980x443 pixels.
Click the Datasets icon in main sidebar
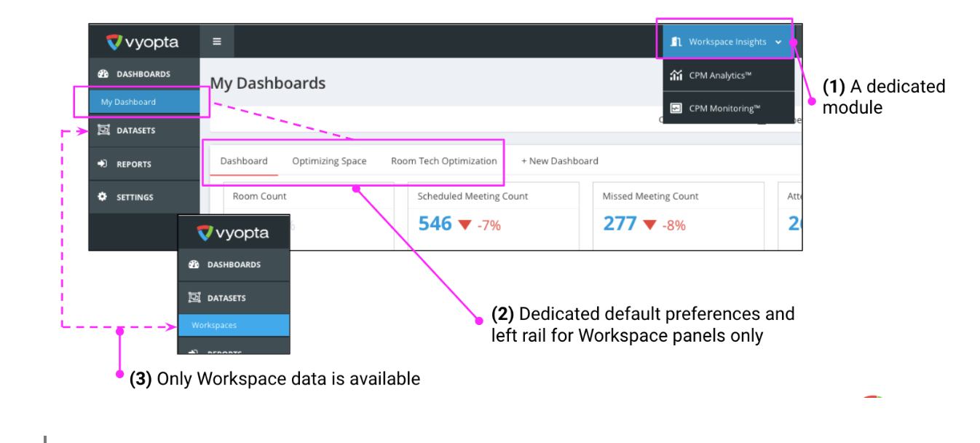click(103, 130)
